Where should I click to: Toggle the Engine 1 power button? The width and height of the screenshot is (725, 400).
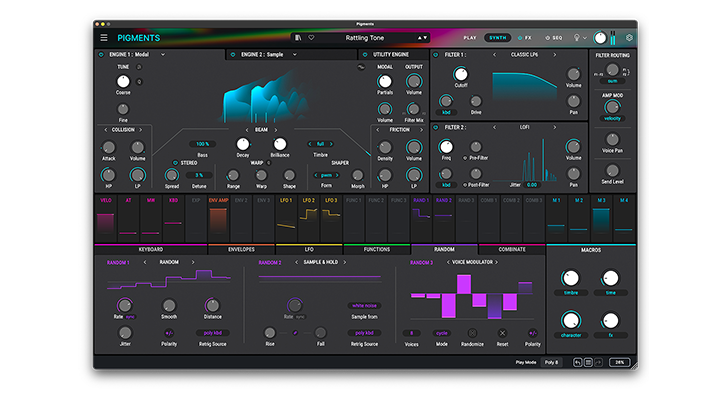click(101, 54)
